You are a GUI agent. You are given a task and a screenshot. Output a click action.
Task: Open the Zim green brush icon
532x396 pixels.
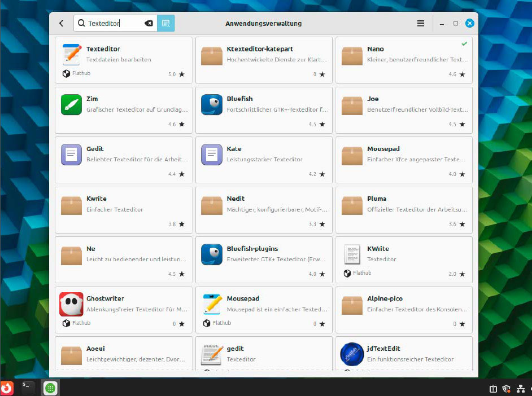(x=71, y=105)
